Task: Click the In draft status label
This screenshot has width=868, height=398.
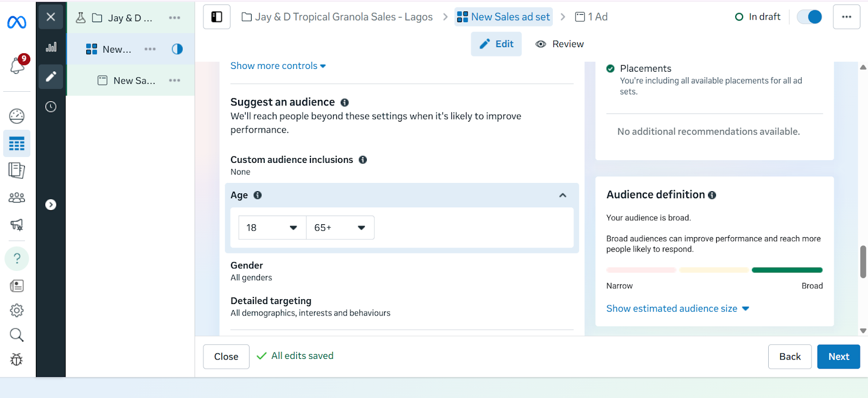Action: [x=758, y=17]
